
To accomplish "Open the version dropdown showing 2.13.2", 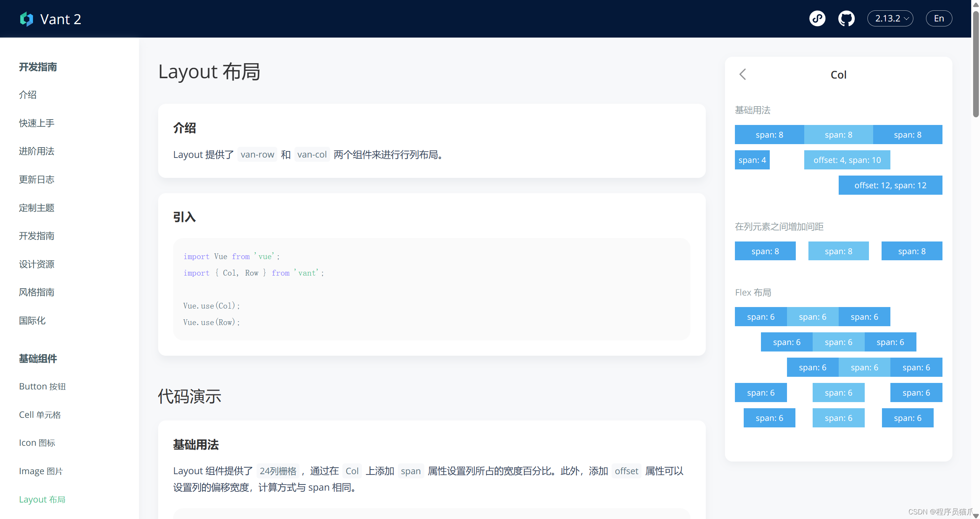I will 890,18.
